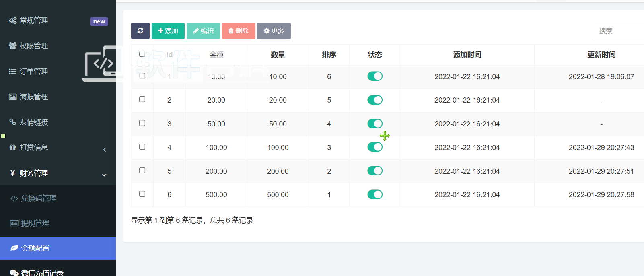This screenshot has width=644, height=276.
Task: Expand the 打赏信息 submenu arrow
Action: (105, 150)
